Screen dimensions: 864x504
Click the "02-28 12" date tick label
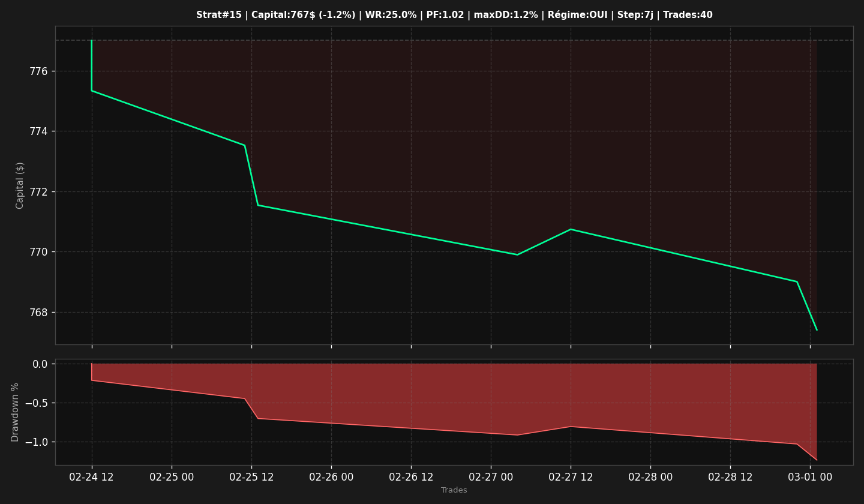coord(730,477)
